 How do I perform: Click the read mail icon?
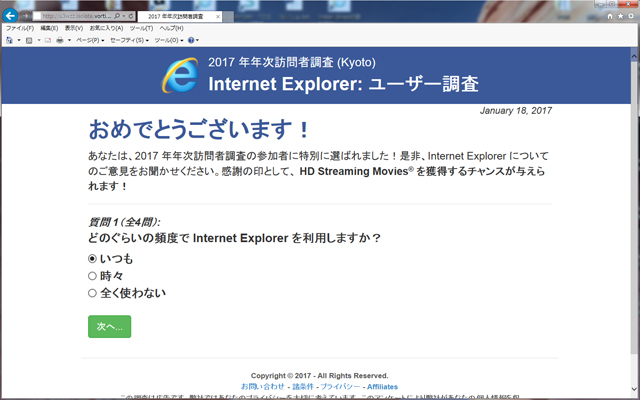[x=48, y=40]
